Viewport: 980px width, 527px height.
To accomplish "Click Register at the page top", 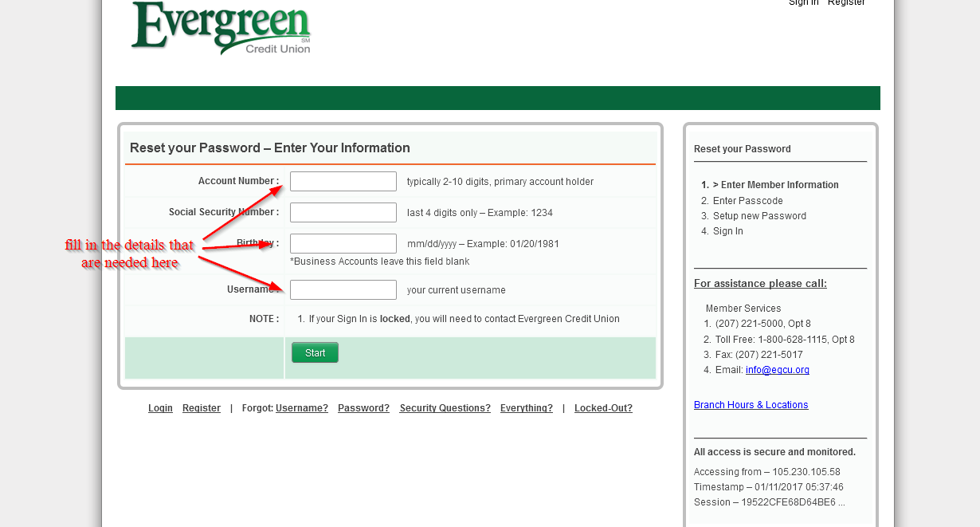I will (x=846, y=2).
